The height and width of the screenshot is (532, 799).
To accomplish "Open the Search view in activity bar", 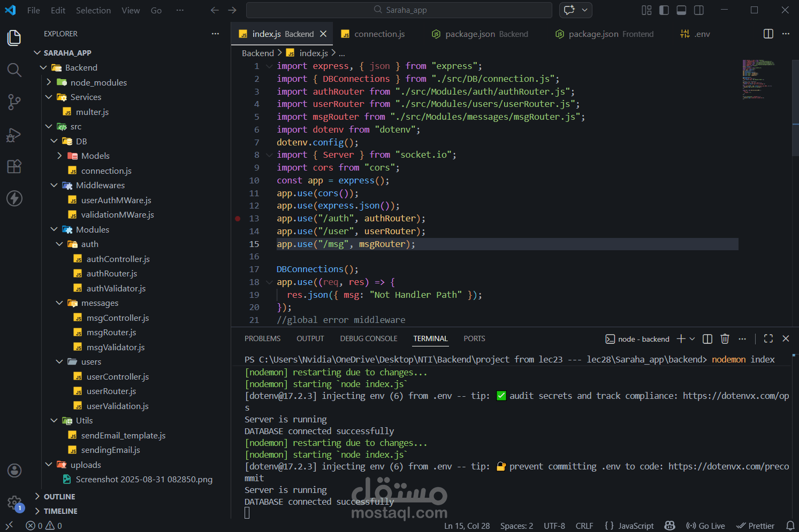I will point(14,70).
